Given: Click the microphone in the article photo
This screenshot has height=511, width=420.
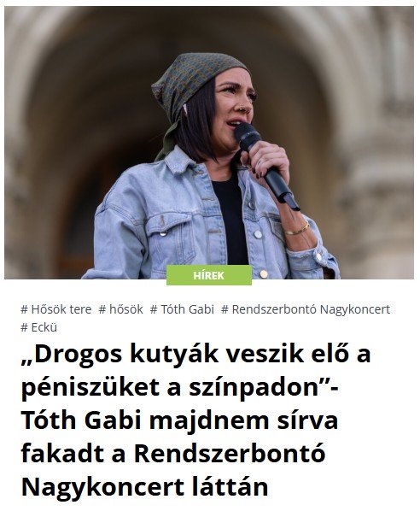Looking at the screenshot, I should (x=265, y=165).
